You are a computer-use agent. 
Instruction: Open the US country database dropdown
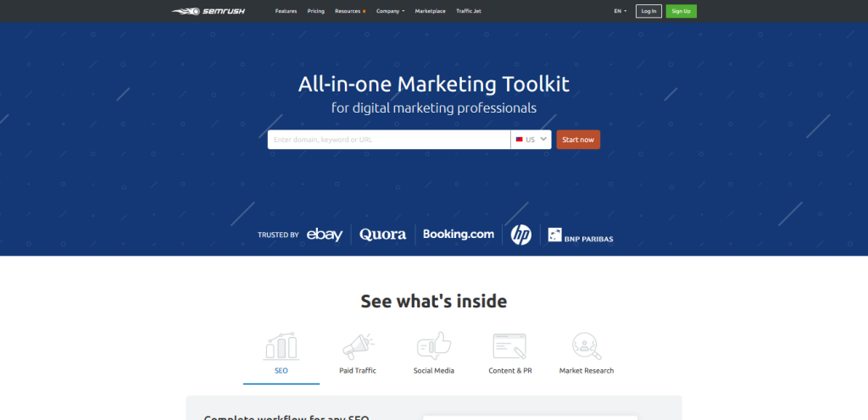coord(531,140)
